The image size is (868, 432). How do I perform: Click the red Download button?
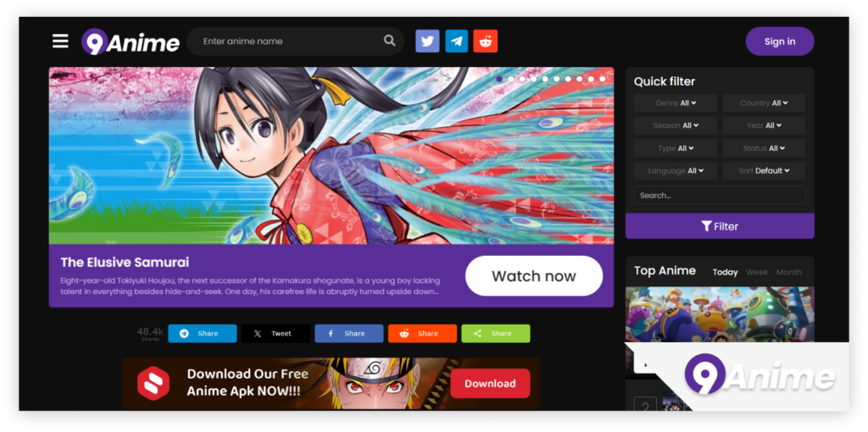click(x=490, y=384)
